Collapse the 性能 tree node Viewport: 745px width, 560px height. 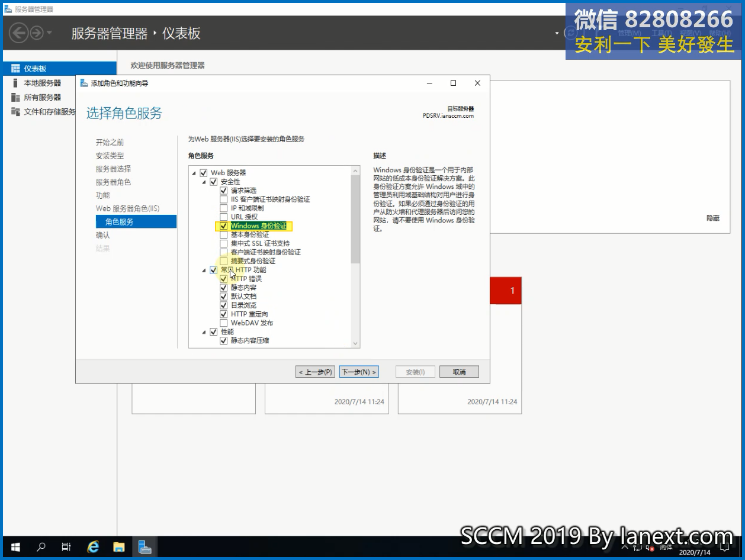204,332
